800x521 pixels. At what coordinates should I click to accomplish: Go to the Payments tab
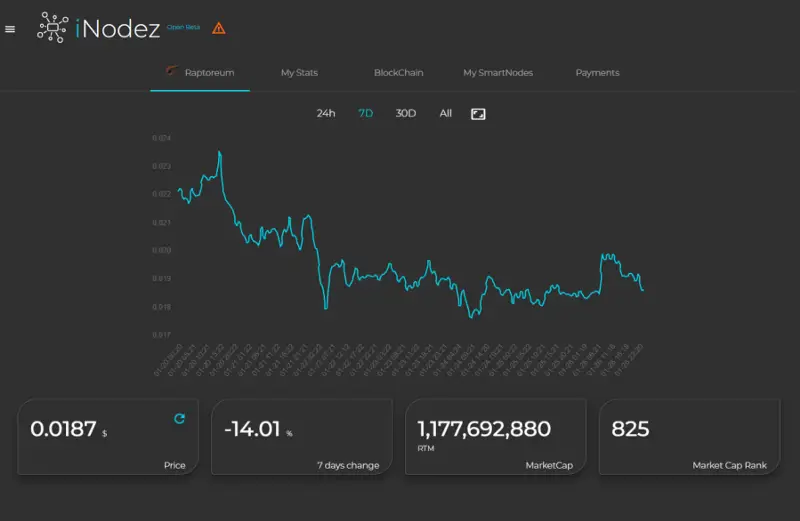[597, 73]
